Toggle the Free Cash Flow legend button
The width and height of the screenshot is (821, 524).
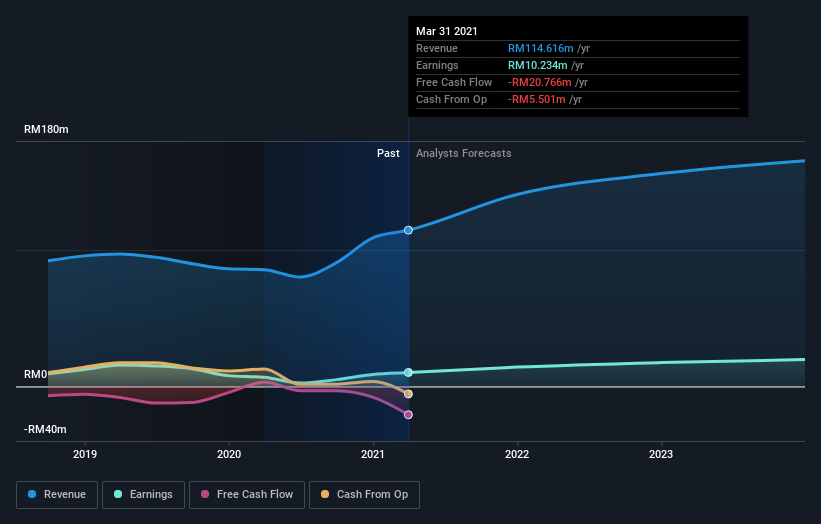pos(247,495)
